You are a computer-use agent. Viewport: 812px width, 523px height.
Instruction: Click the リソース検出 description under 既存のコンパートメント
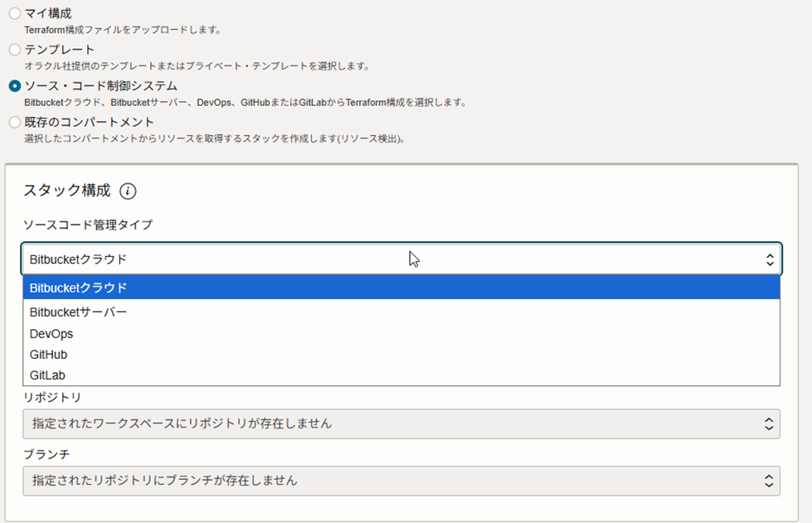click(215, 138)
